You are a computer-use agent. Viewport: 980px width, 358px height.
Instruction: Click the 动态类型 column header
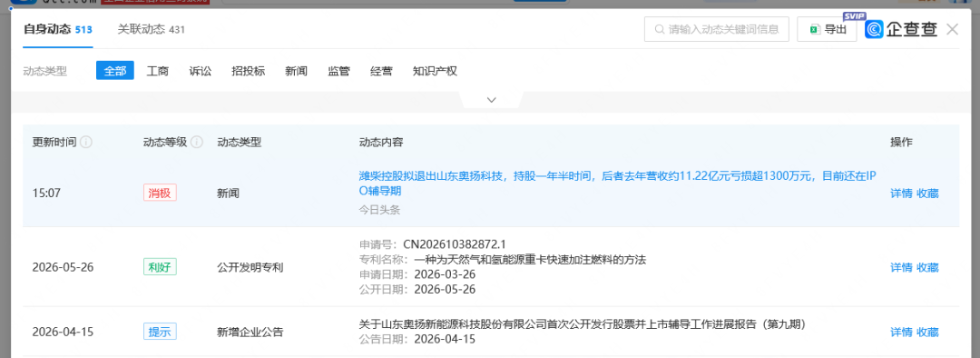[x=240, y=142]
